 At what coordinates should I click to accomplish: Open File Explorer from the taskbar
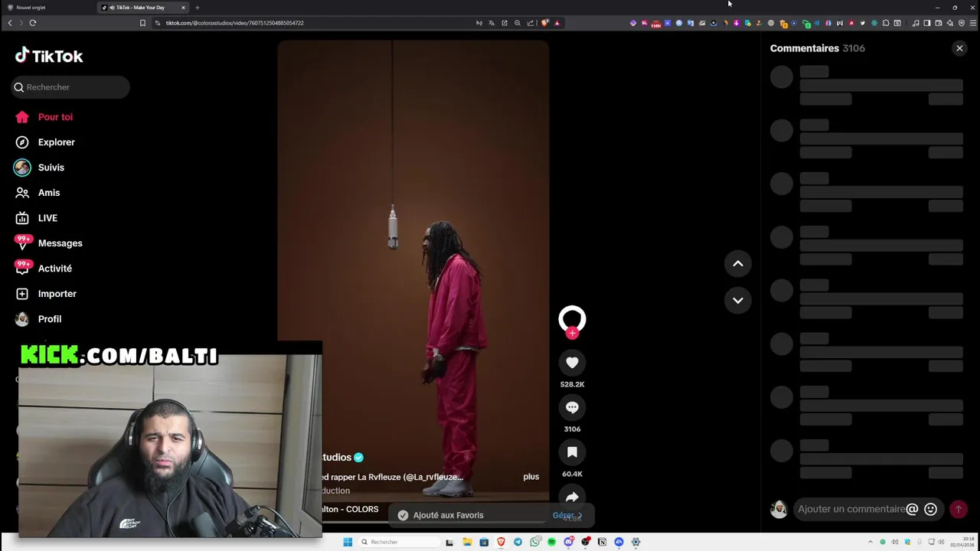pyautogui.click(x=467, y=542)
